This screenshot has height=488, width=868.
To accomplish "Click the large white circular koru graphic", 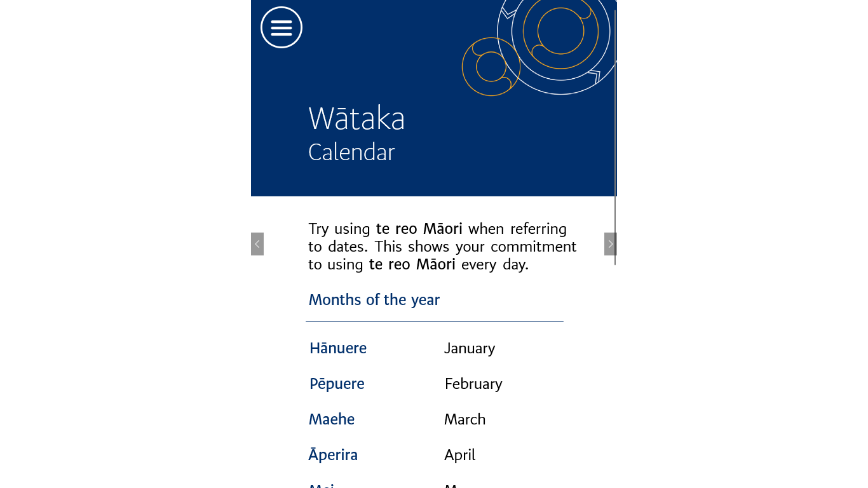I will click(x=560, y=38).
